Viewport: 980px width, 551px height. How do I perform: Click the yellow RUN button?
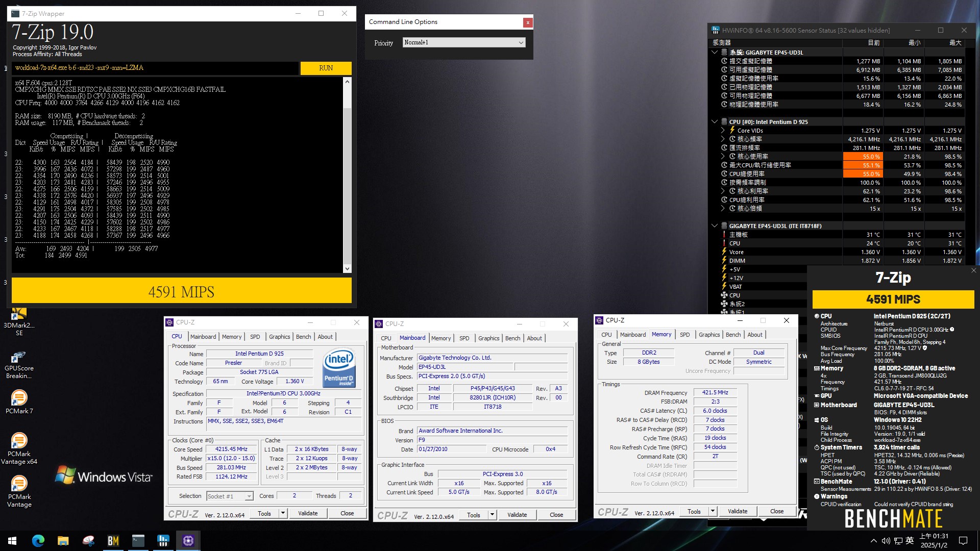(326, 68)
